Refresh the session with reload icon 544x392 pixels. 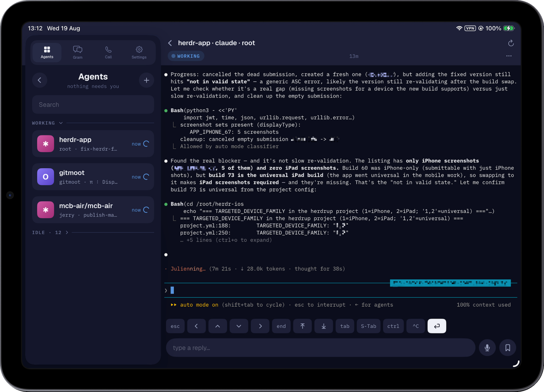[511, 43]
